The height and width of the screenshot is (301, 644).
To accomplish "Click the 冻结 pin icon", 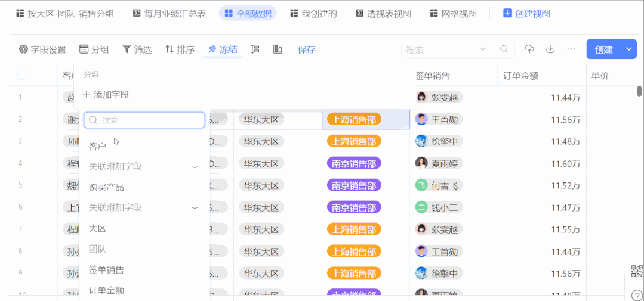I will pyautogui.click(x=212, y=49).
